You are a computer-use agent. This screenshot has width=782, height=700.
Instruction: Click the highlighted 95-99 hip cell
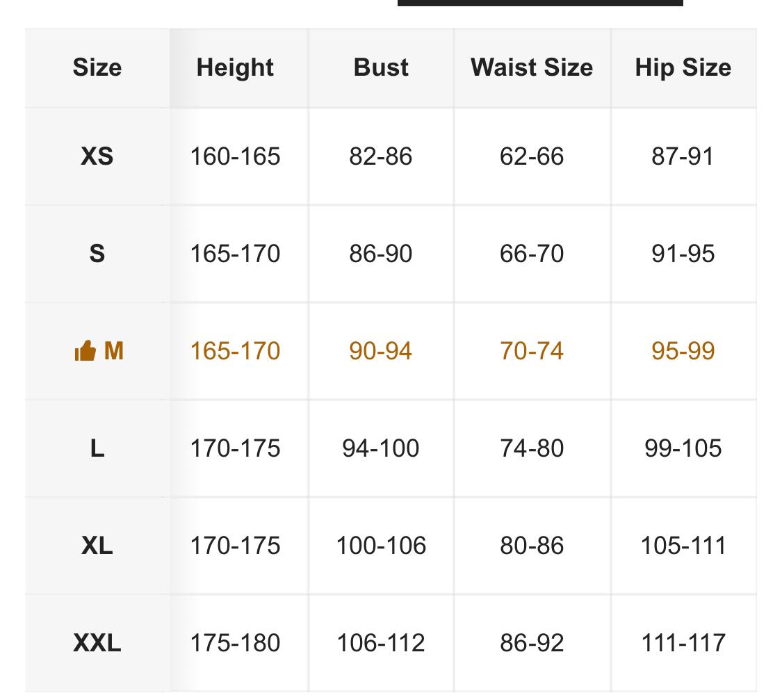click(x=683, y=351)
